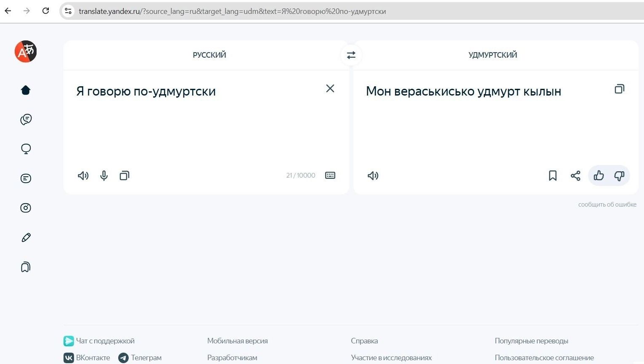This screenshot has width=644, height=364.
Task: Click the swap languages arrows icon
Action: pos(351,55)
